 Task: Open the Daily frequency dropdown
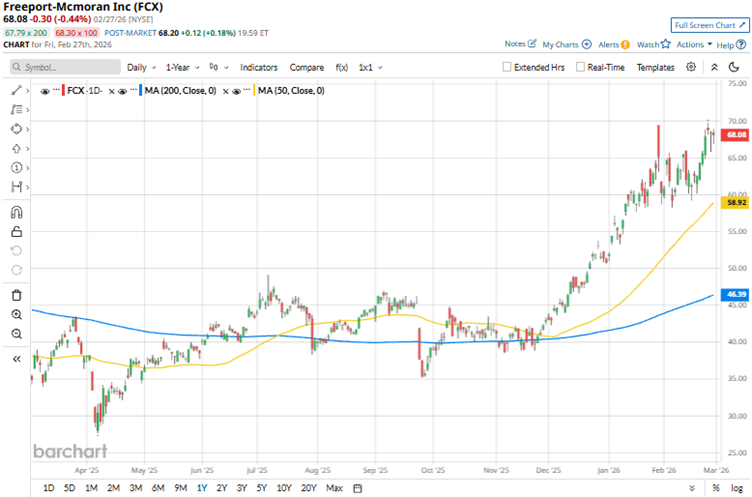click(x=141, y=67)
